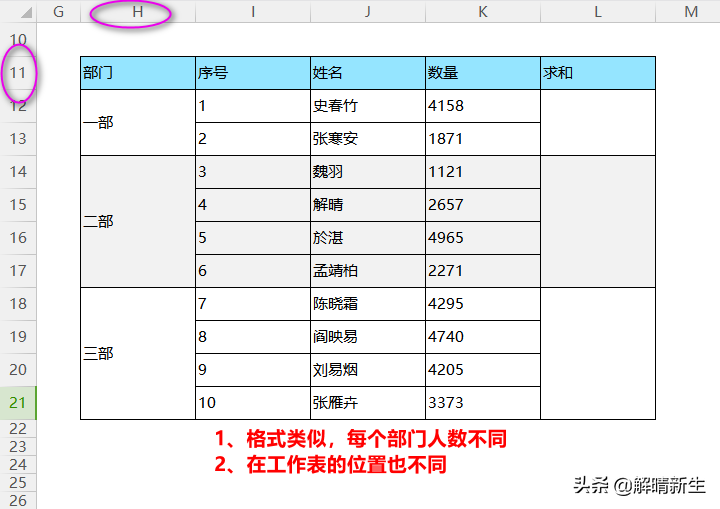Viewport: 720px width, 509px height.
Task: Select row 18 header
Action: (x=18, y=304)
